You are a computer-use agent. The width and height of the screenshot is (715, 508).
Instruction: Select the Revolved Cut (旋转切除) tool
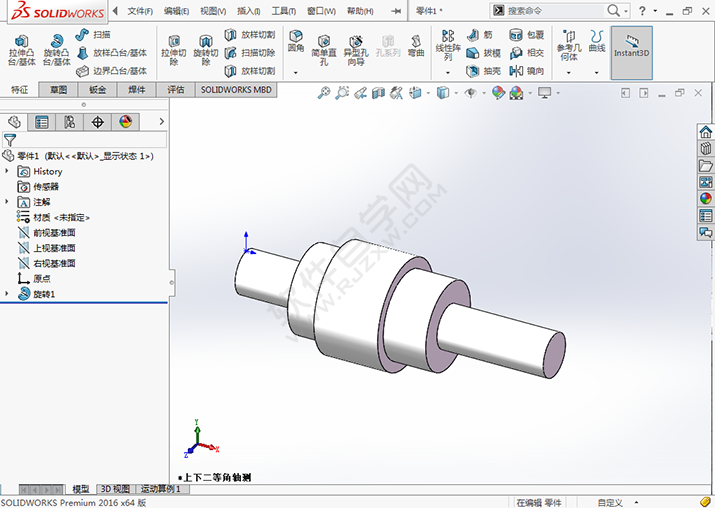point(206,50)
